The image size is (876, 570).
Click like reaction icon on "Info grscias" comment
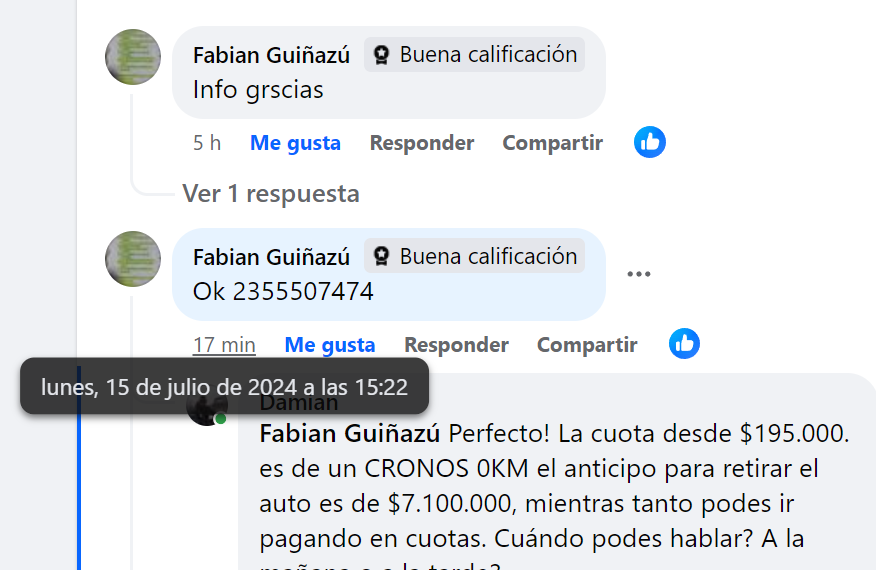pyautogui.click(x=650, y=142)
